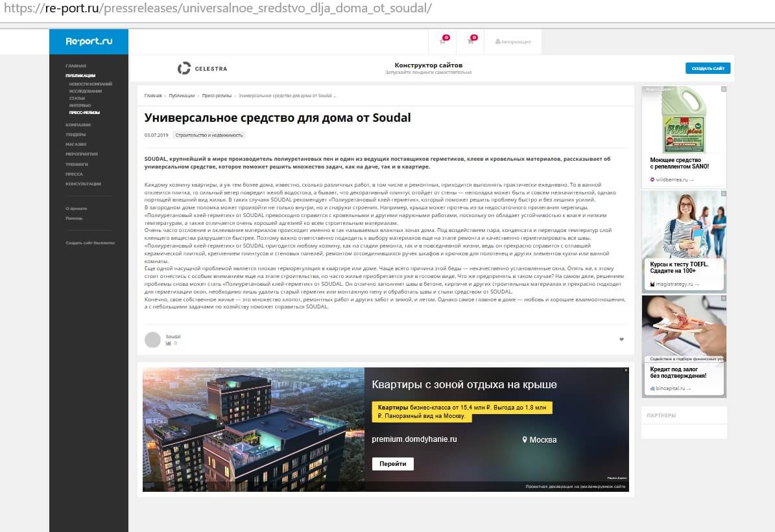Open the shopping cart icon in header
This screenshot has height=532, width=775.
pyautogui.click(x=471, y=41)
